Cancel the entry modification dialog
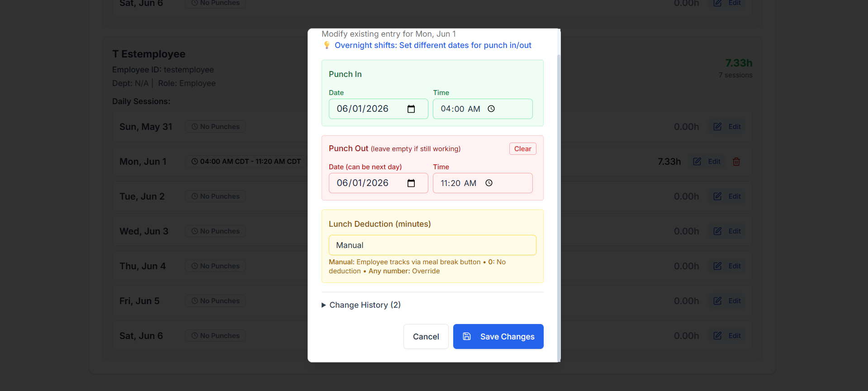This screenshot has width=868, height=391. (x=426, y=337)
